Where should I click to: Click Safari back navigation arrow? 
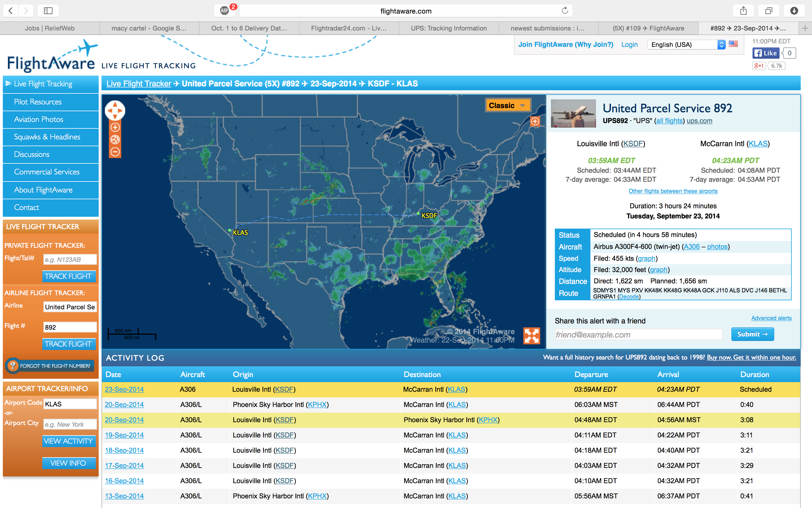[x=11, y=11]
